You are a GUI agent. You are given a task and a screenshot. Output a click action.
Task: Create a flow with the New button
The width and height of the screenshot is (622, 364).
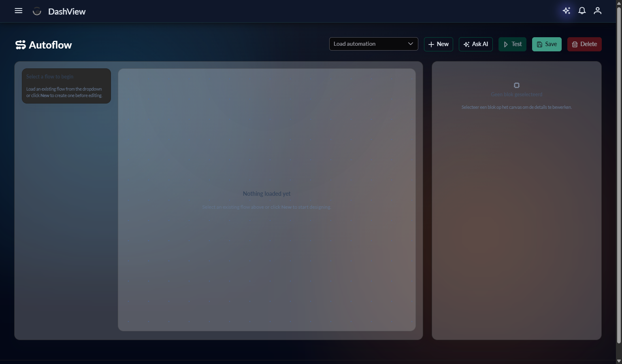[x=438, y=44]
